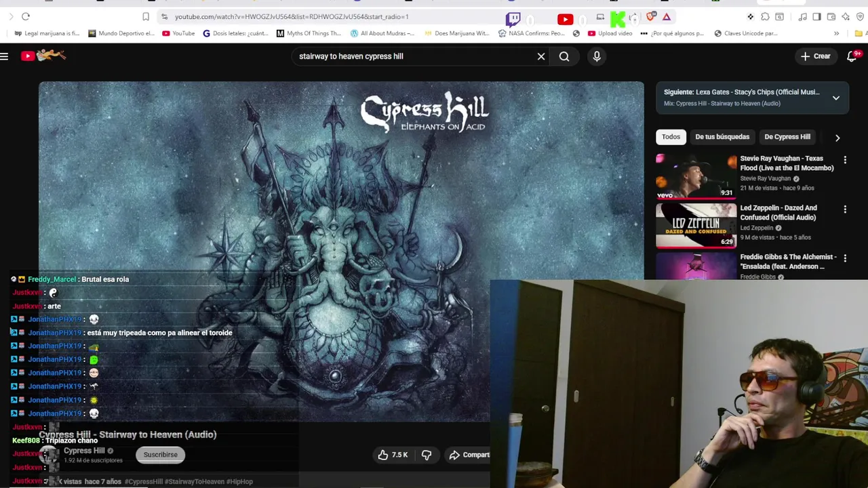The image size is (868, 488).
Task: Click the voice search microphone icon
Action: 597,56
